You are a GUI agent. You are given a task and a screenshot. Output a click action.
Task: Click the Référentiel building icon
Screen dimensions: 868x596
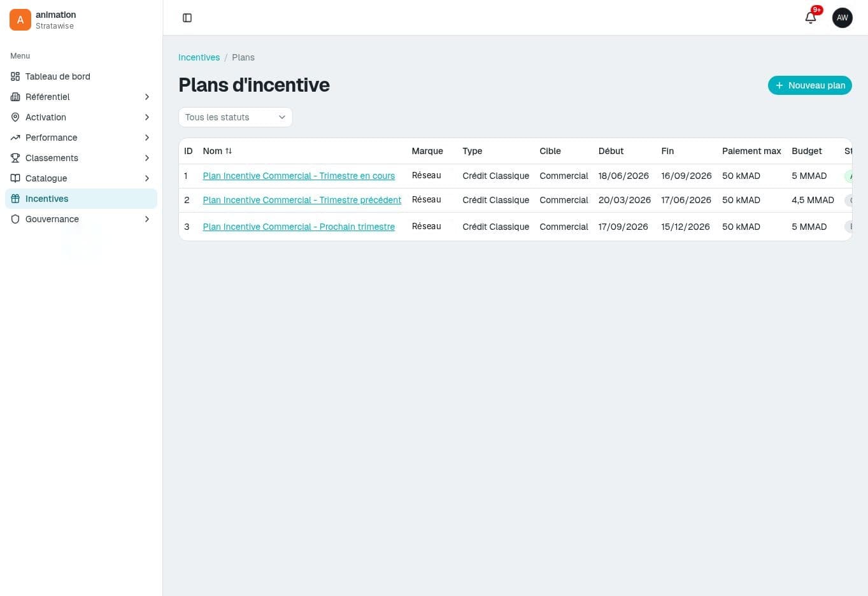(x=15, y=97)
